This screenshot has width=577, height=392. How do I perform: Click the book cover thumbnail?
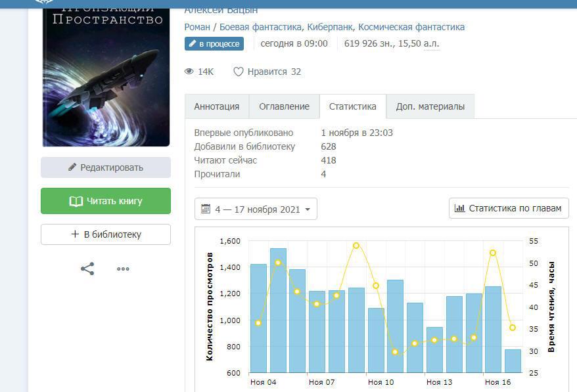coord(106,72)
